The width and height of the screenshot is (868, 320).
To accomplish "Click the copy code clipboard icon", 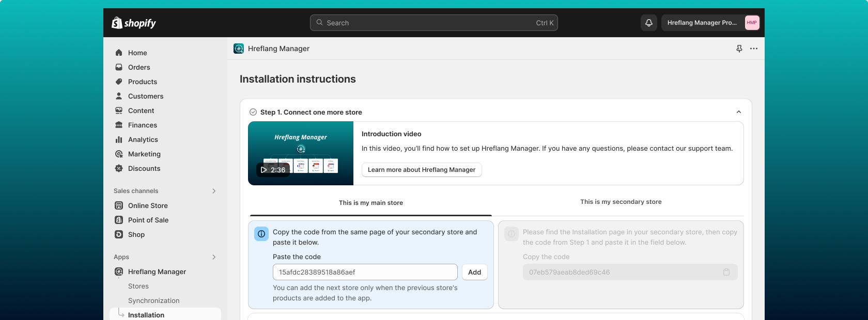I will [726, 272].
